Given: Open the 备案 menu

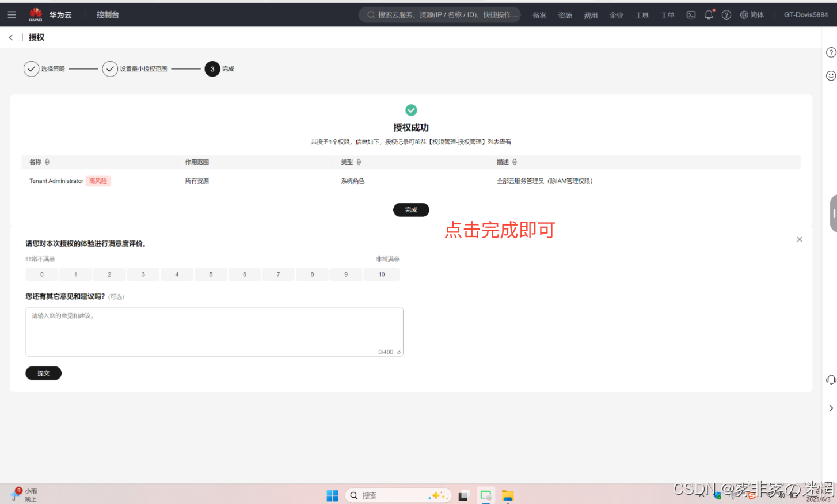Looking at the screenshot, I should pos(539,16).
